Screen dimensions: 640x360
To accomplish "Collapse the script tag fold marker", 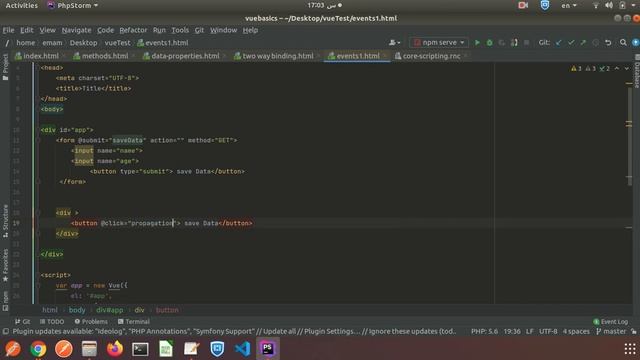I will coord(38,275).
